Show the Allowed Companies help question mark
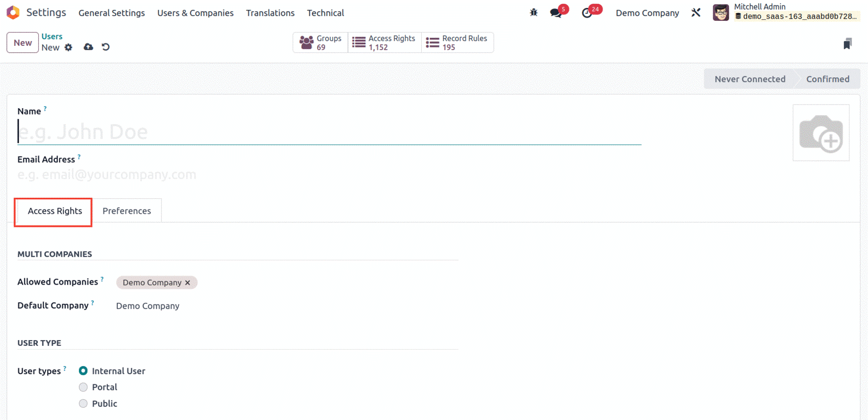Viewport: 868px width, 420px height. tap(102, 279)
